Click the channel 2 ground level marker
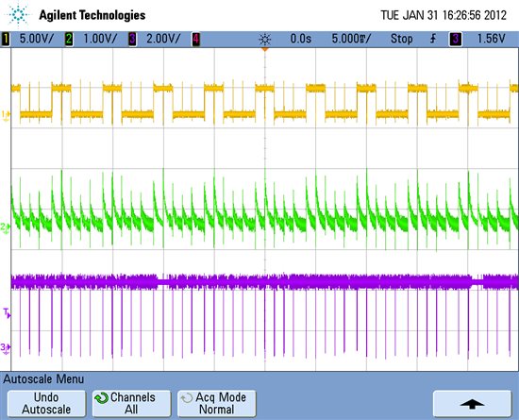 click(x=6, y=227)
